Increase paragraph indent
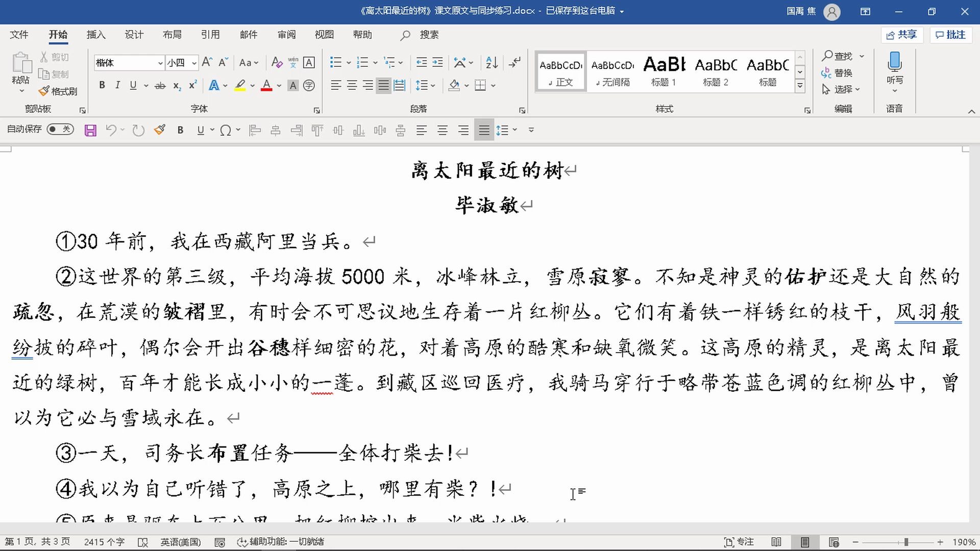This screenshot has width=980, height=551. [x=437, y=62]
